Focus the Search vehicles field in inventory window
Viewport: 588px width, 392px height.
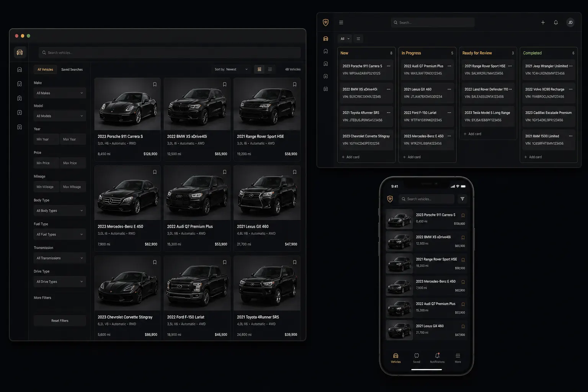point(169,52)
